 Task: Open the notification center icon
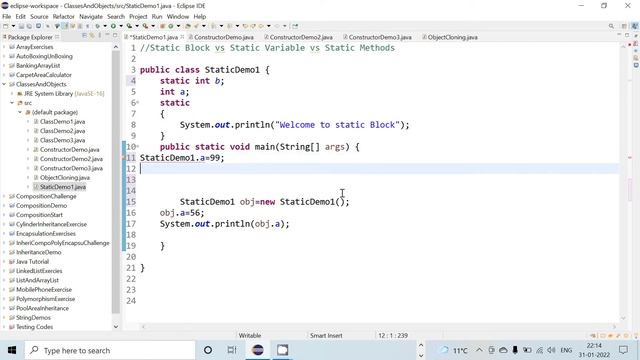pos(623,350)
